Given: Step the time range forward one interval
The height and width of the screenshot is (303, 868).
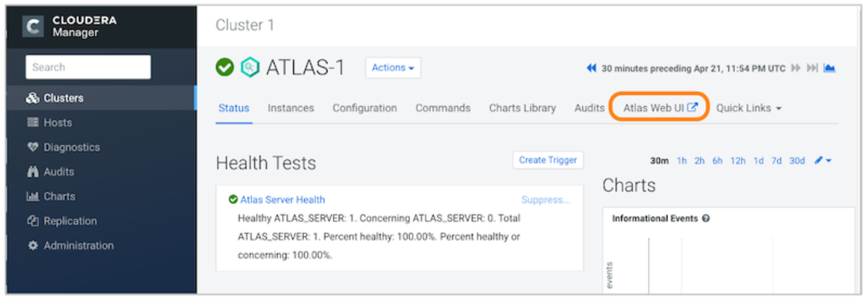Looking at the screenshot, I should click(797, 68).
